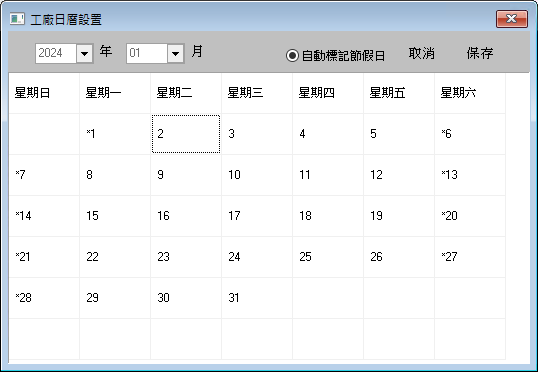The image size is (538, 372).
Task: Select date 29 in the calendar
Action: [x=115, y=298]
